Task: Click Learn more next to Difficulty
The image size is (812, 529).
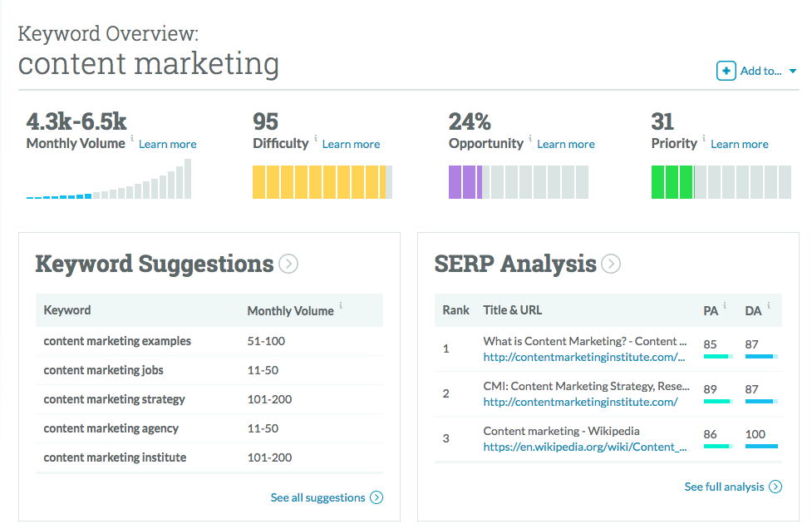Action: click(x=351, y=145)
